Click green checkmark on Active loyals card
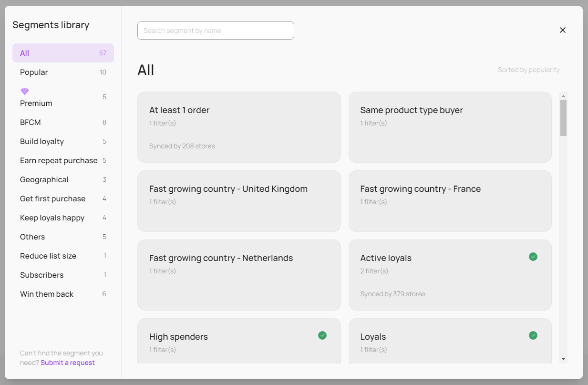 tap(533, 257)
